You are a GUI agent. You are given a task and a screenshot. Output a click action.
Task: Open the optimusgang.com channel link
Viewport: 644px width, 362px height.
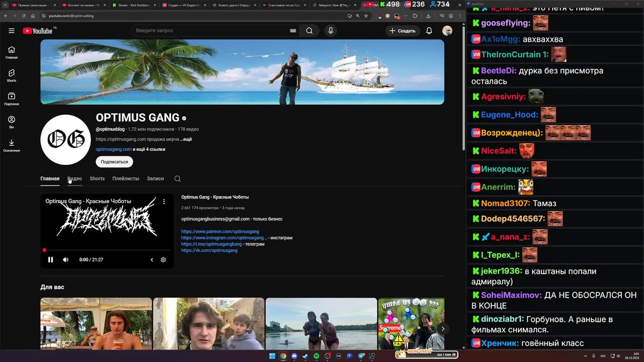click(114, 149)
